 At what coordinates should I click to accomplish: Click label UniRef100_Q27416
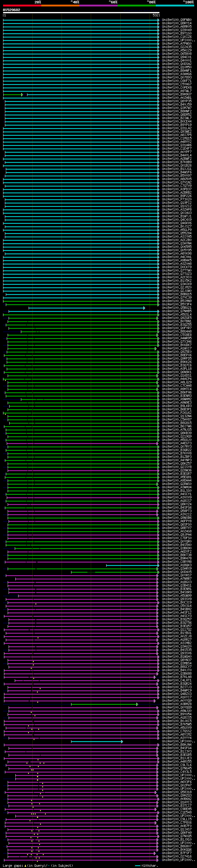[x=176, y=857]
